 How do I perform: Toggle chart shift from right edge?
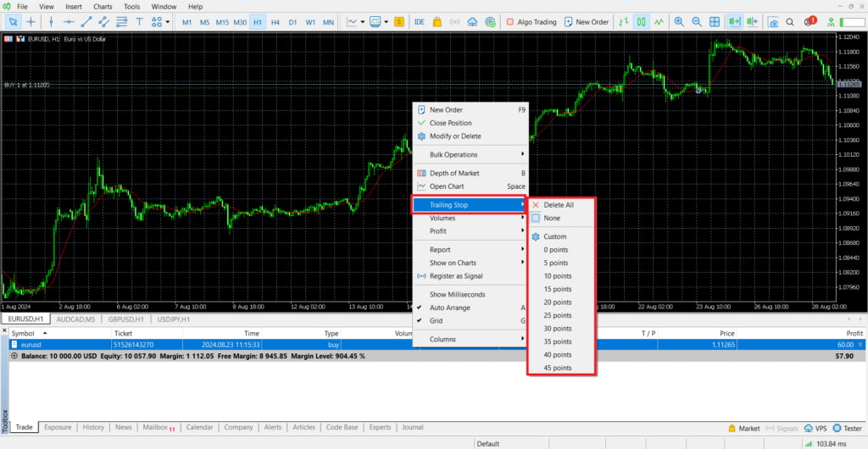click(x=753, y=22)
